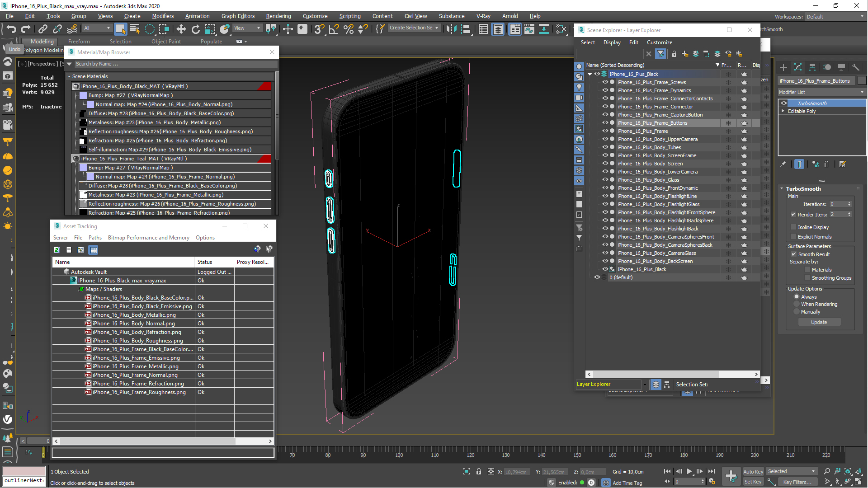Screen dimensions: 868x488
Task: Toggle TurboSmooth modifier eye in stack
Action: [x=783, y=103]
